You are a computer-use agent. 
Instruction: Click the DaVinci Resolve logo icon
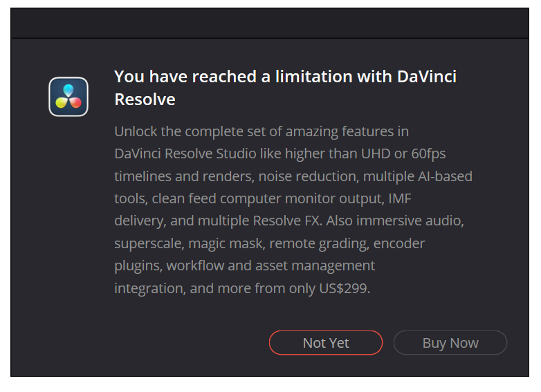click(x=68, y=97)
